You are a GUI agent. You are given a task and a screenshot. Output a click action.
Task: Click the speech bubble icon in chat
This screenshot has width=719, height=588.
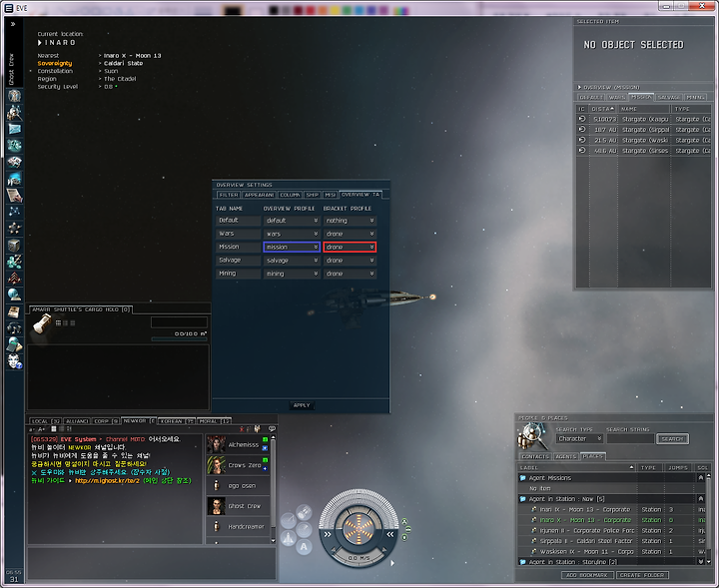coord(272,429)
